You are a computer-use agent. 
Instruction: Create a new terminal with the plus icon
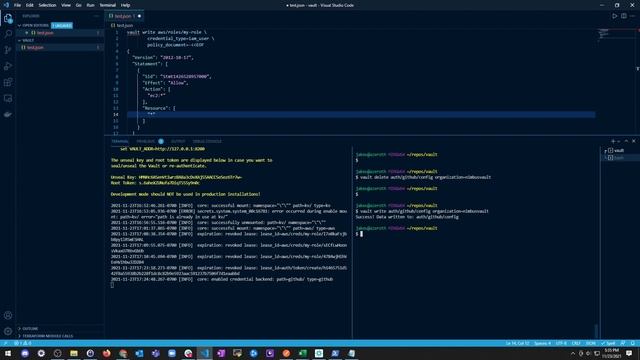point(613,141)
